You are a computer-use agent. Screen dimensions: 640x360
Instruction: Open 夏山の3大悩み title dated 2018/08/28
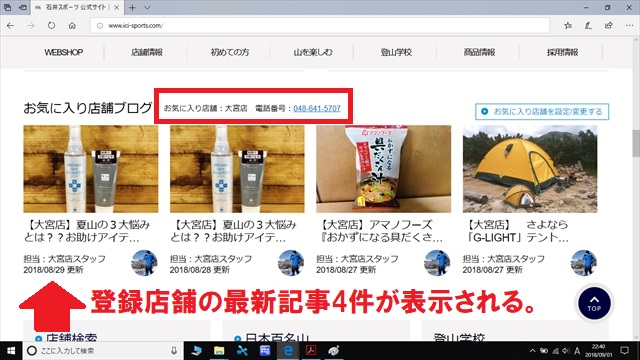click(233, 231)
